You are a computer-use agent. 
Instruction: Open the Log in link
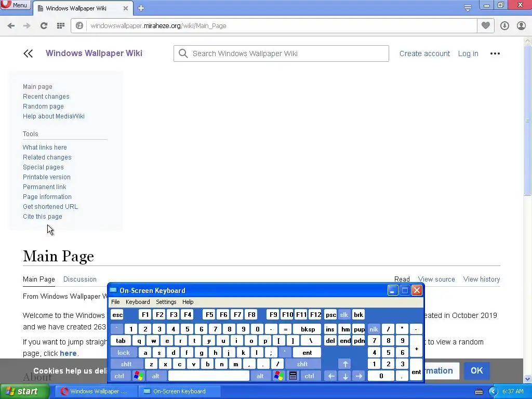tap(468, 54)
